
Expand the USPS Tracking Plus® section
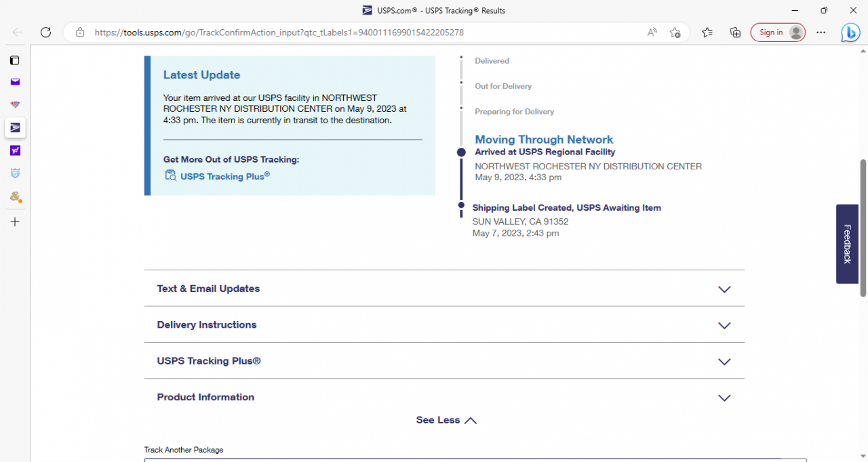tap(444, 361)
